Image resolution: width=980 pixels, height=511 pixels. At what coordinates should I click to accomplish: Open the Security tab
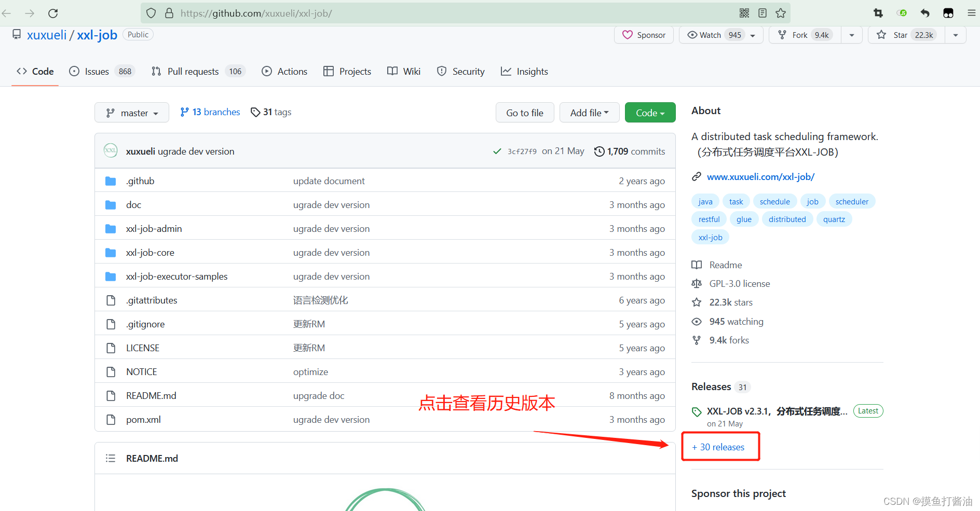tap(461, 72)
